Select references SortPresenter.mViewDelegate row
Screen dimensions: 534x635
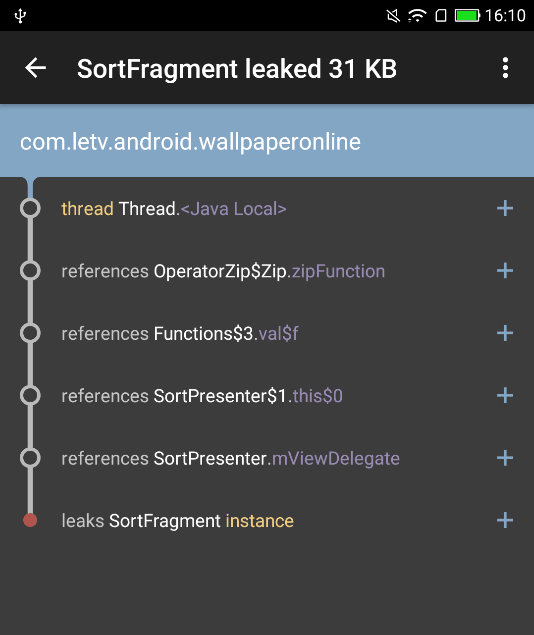pos(267,458)
